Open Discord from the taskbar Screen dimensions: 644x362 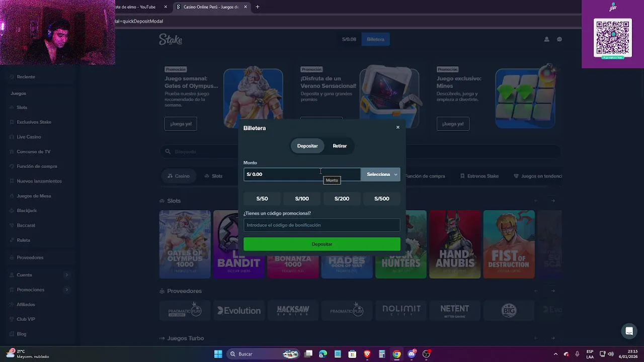[x=412, y=354]
